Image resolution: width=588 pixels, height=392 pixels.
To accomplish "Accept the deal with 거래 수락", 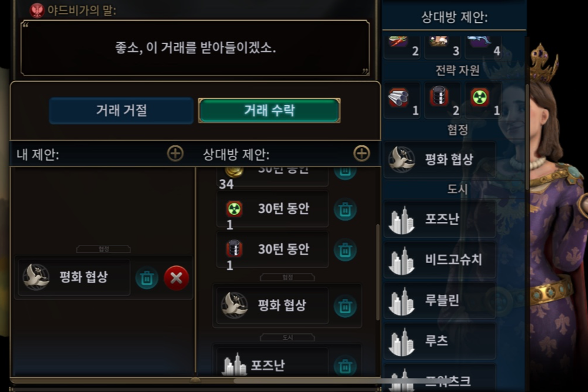I will [269, 111].
